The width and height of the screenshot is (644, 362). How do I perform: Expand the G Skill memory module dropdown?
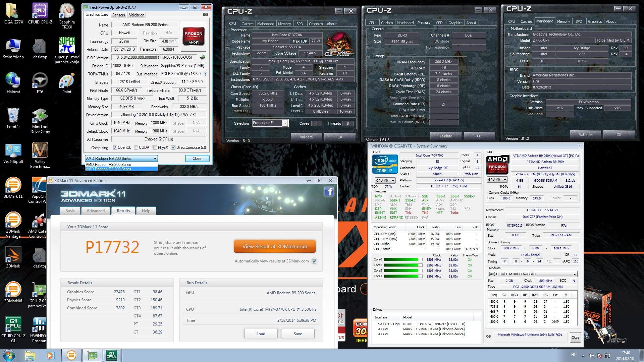(575, 274)
